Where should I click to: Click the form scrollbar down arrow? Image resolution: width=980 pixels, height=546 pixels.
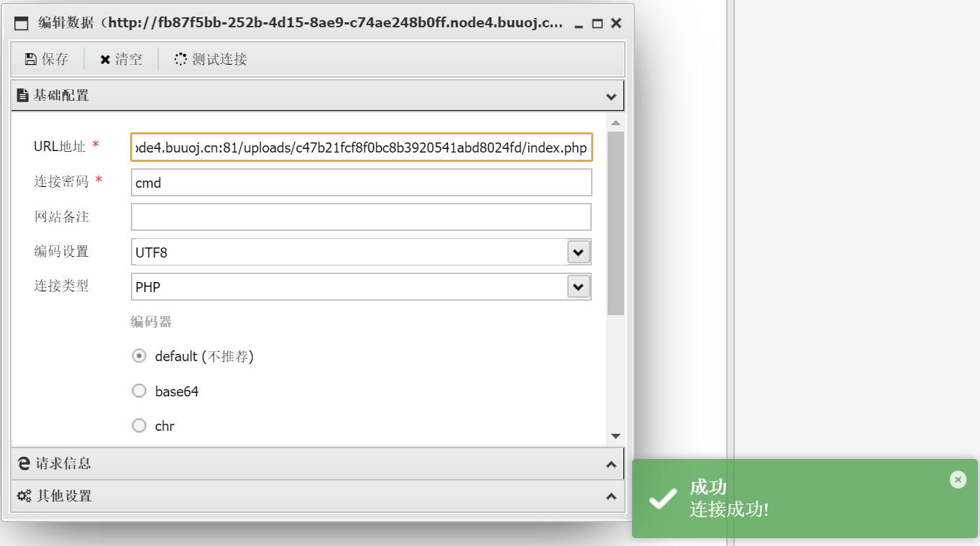[615, 436]
